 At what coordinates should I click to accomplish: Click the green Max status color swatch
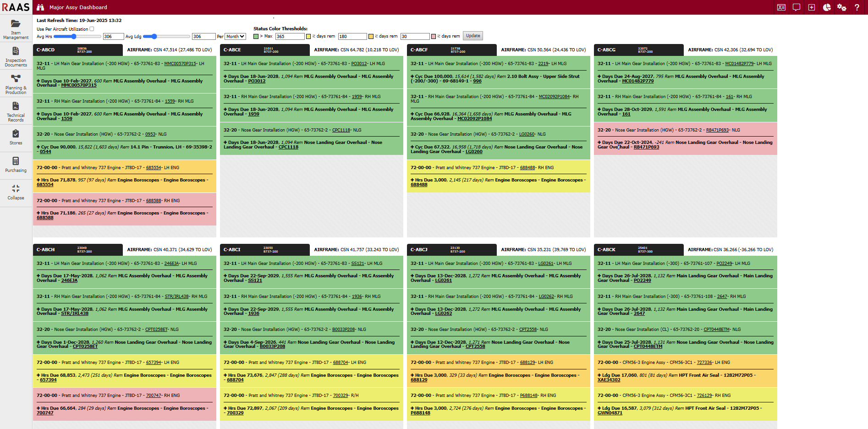click(x=256, y=37)
